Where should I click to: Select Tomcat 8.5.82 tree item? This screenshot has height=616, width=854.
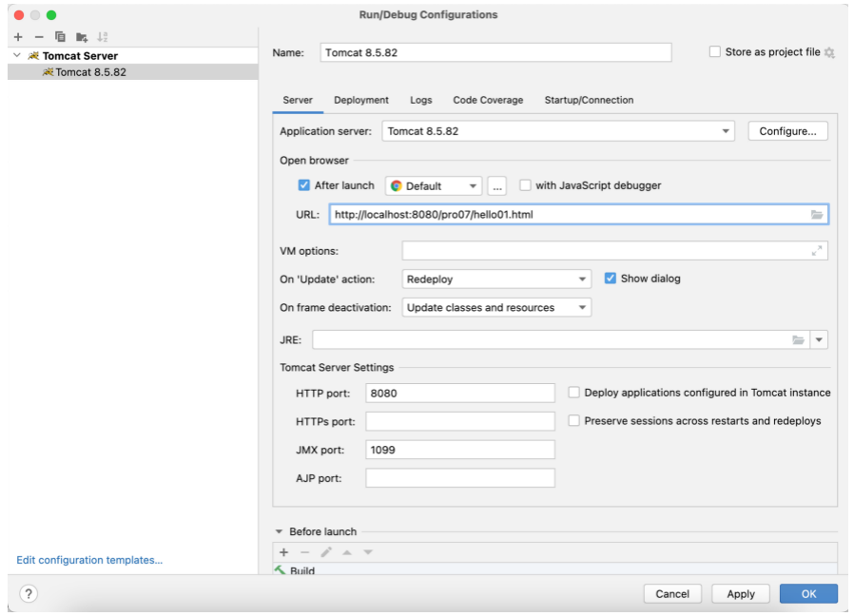pyautogui.click(x=133, y=72)
